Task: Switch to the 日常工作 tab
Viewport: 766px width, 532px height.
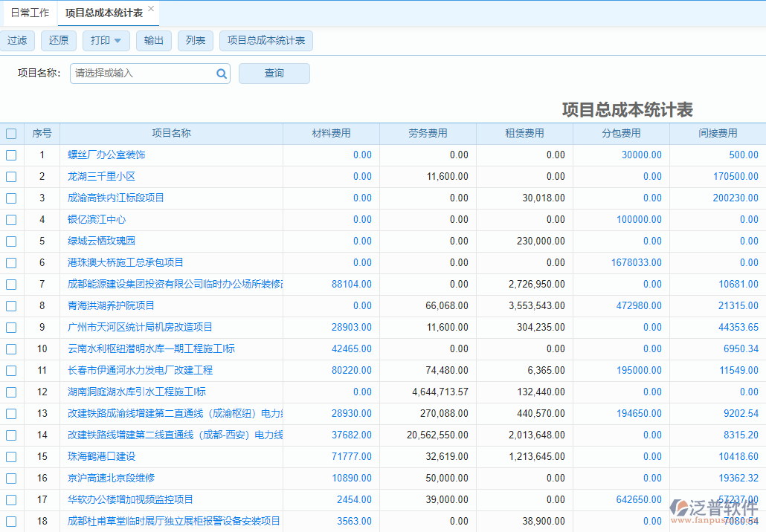Action: 29,13
